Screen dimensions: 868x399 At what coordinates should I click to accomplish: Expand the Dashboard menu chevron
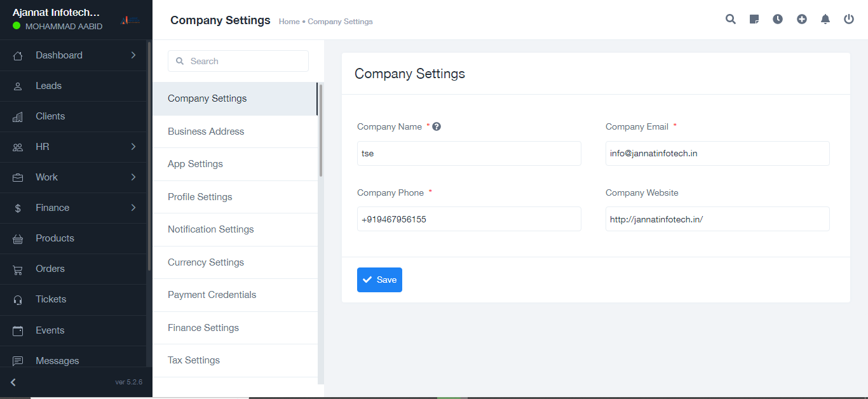pos(133,55)
